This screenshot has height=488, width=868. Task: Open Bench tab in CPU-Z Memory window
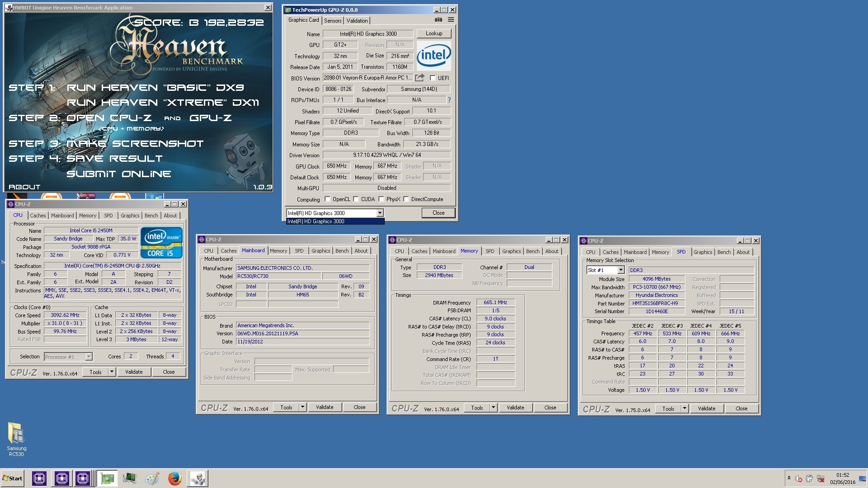click(533, 251)
